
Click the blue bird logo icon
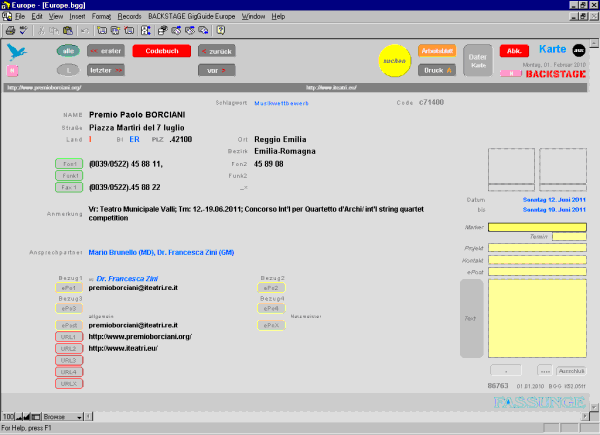pyautogui.click(x=14, y=50)
